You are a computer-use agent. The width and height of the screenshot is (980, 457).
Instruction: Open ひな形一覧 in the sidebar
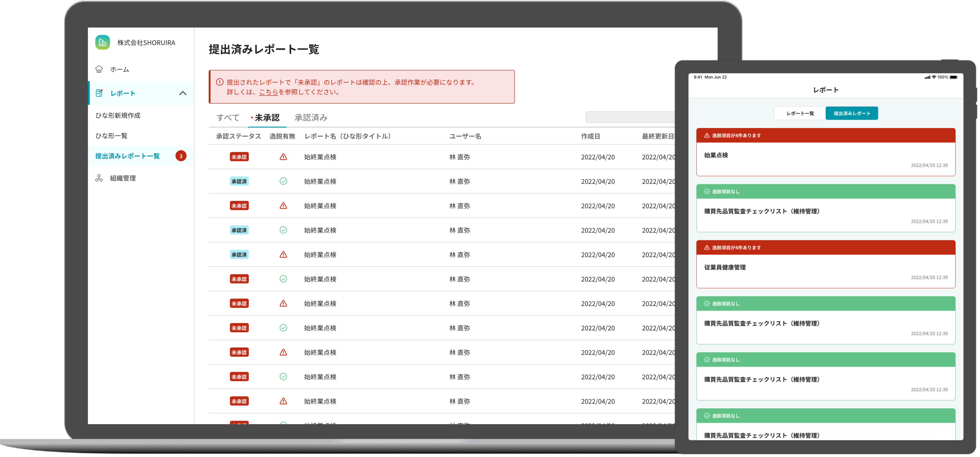click(111, 136)
